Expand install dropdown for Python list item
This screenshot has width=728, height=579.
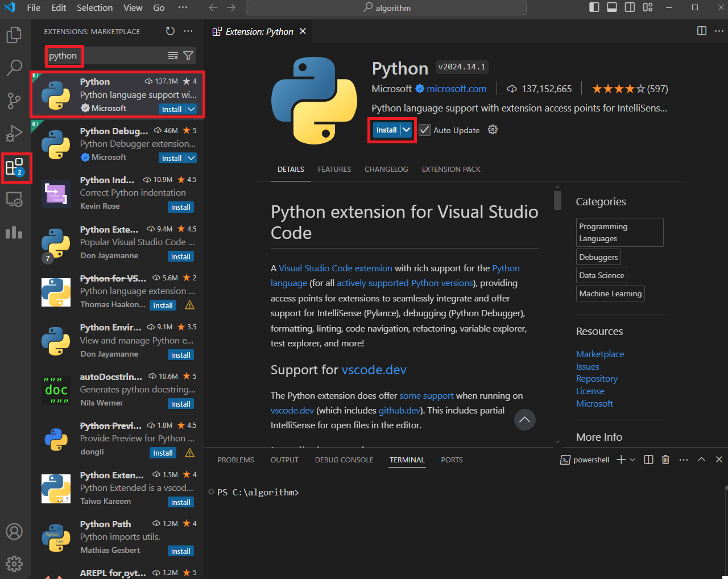click(191, 109)
